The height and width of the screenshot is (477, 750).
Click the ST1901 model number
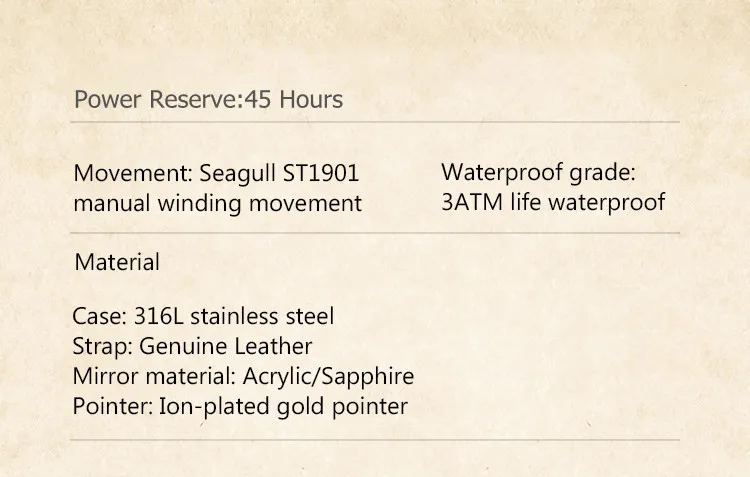point(320,173)
